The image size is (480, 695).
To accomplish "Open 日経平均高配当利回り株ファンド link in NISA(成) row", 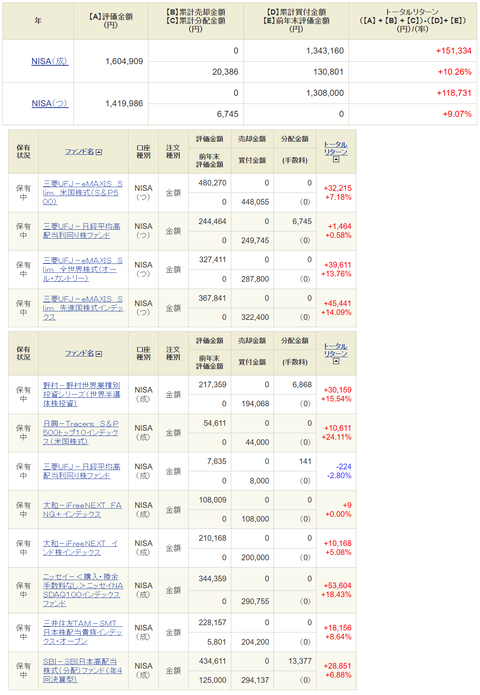I will pyautogui.click(x=82, y=471).
